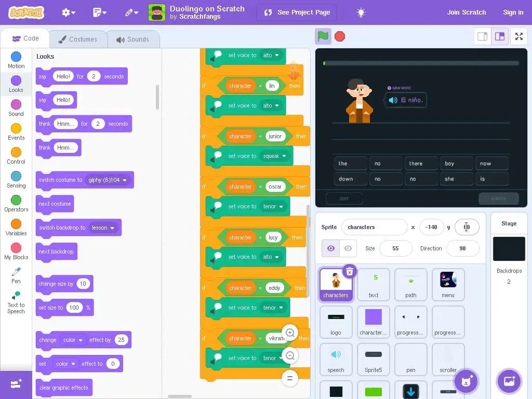Select the path sprite
The width and height of the screenshot is (532, 399).
(x=410, y=284)
